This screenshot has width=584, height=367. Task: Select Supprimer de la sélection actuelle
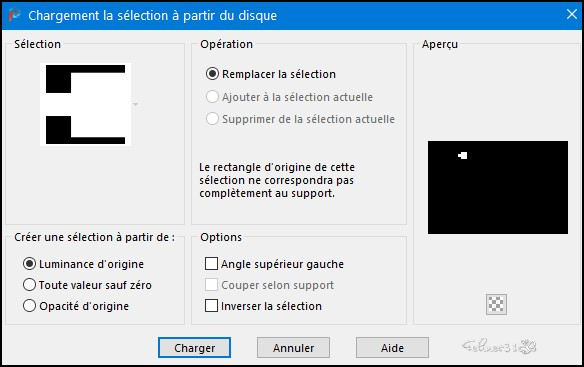pyautogui.click(x=300, y=119)
